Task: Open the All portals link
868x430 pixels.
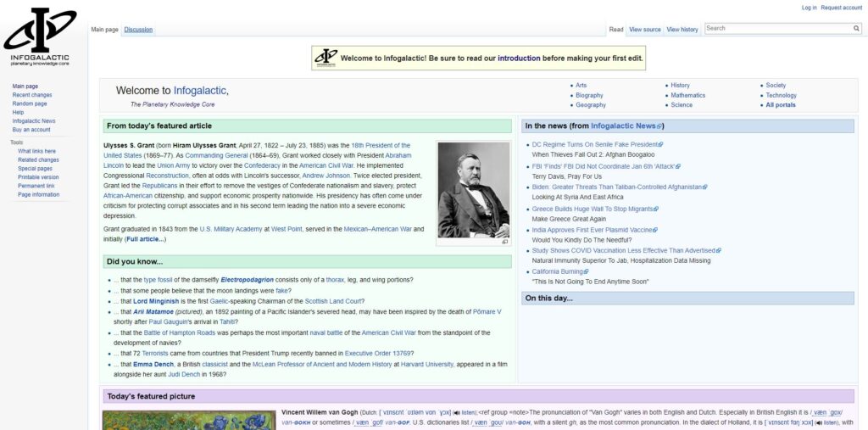Action: tap(781, 104)
